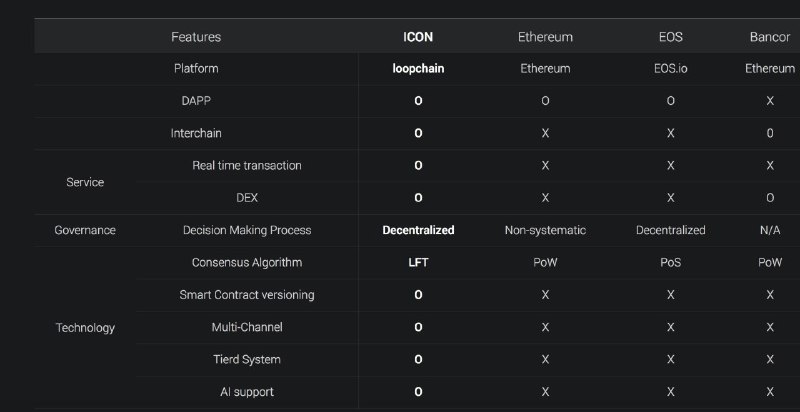Click the DEX row label

pos(247,198)
